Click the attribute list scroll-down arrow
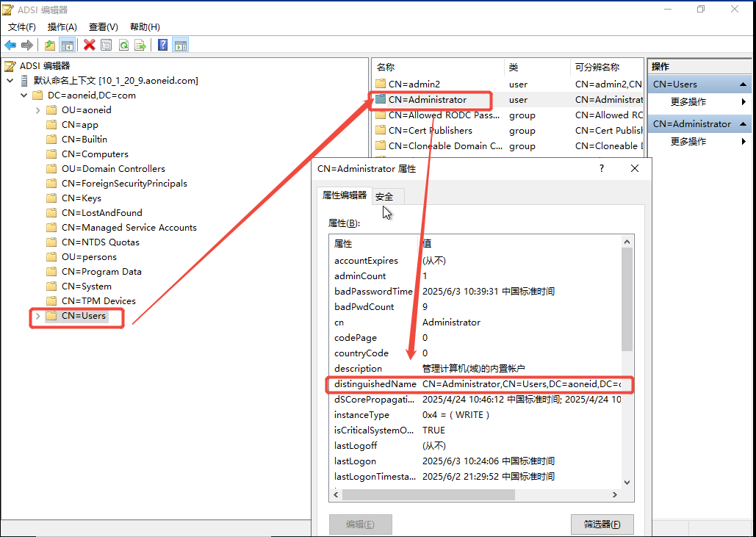 click(x=627, y=482)
